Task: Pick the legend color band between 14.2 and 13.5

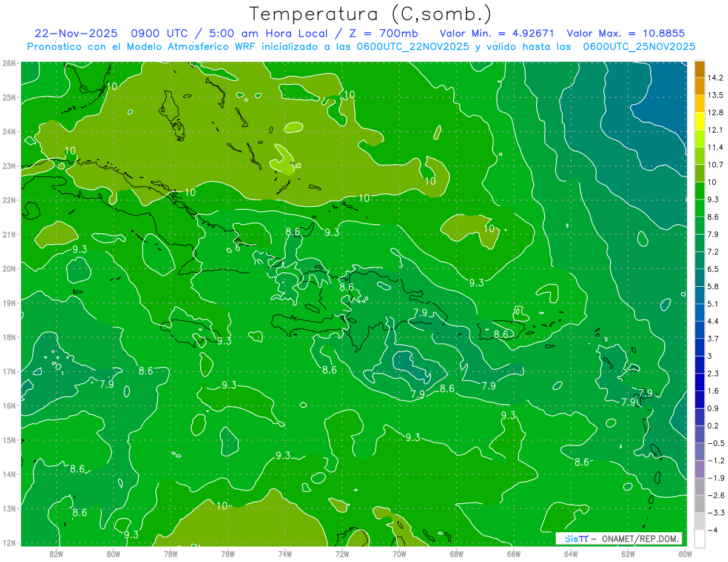Action: pos(699,87)
